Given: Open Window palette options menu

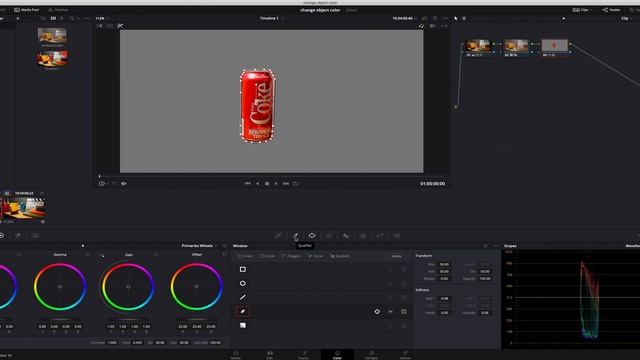Looking at the screenshot, I should coord(496,246).
